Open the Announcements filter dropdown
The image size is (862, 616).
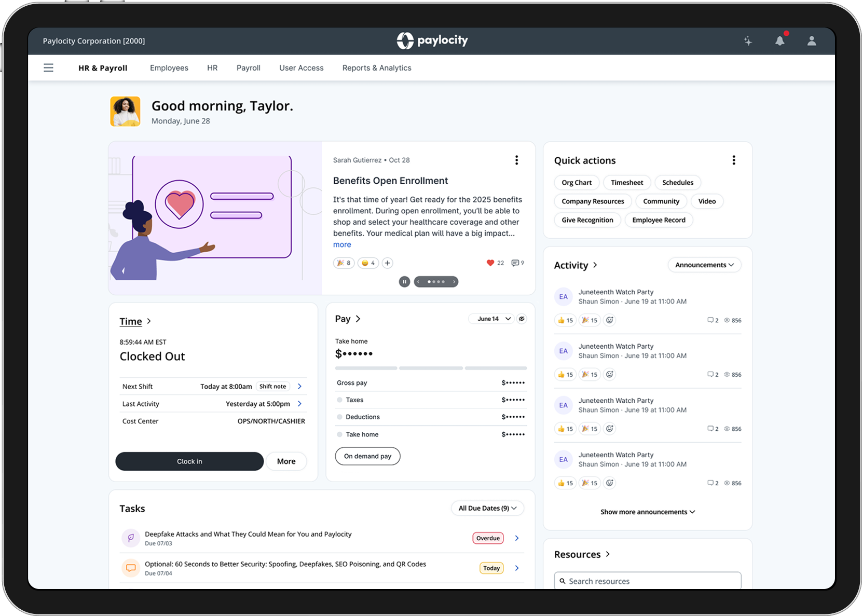pos(704,265)
